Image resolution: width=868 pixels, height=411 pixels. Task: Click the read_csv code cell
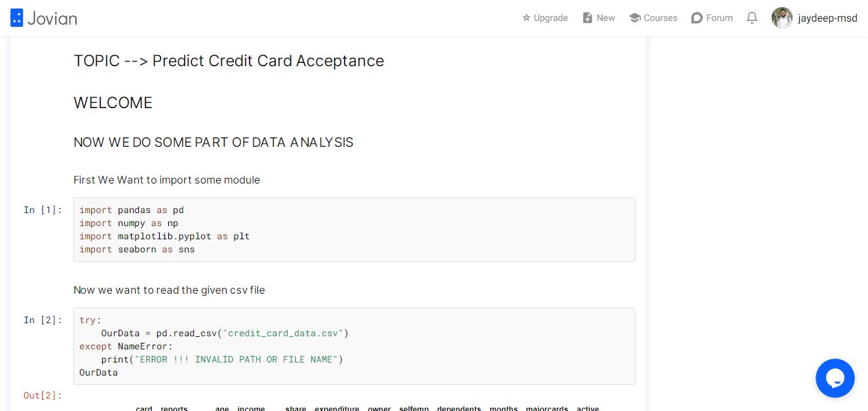(x=354, y=346)
